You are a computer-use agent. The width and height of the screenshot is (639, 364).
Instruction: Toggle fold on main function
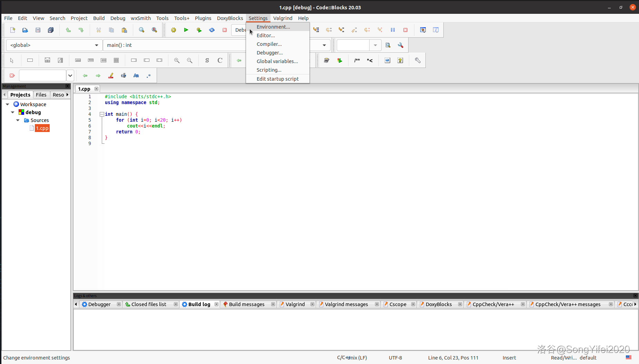pos(102,114)
